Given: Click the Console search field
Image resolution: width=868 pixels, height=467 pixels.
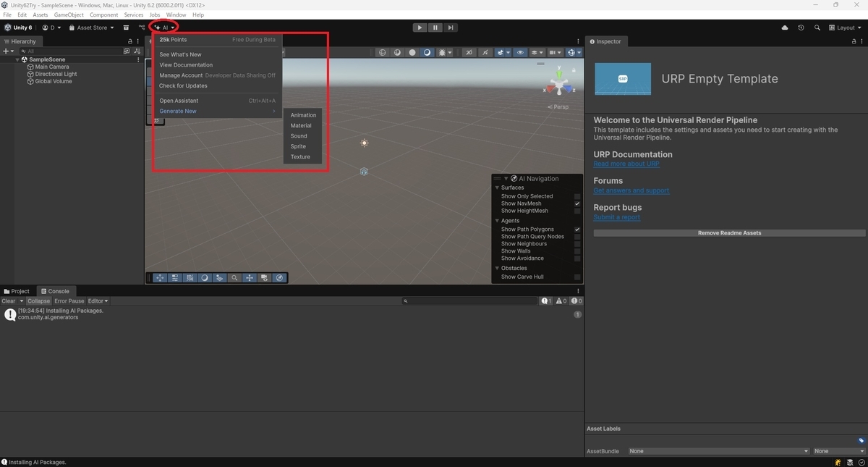Looking at the screenshot, I should click(470, 300).
